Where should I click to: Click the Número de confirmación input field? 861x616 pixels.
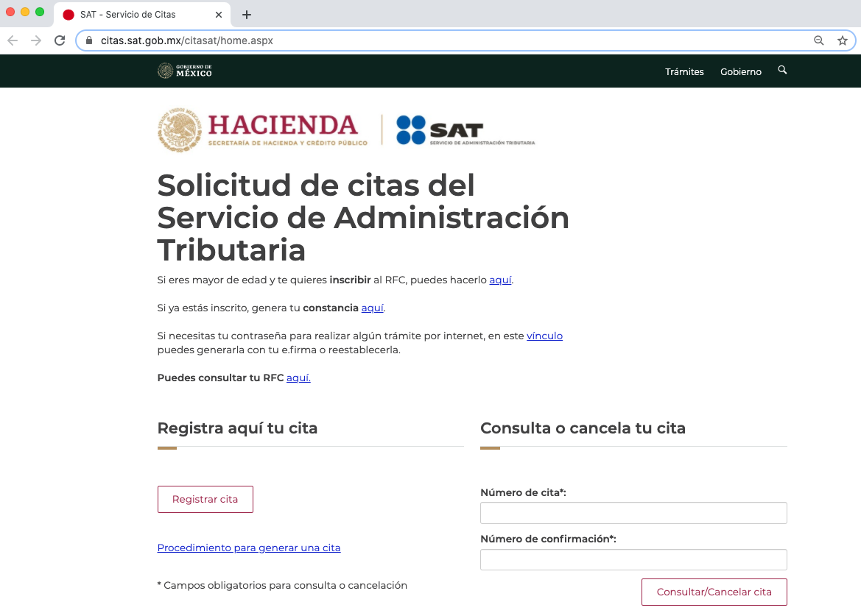click(x=633, y=559)
